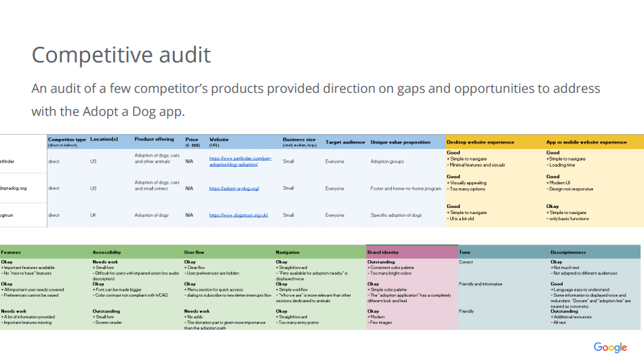
Task: Click the Google logo
Action: click(610, 347)
